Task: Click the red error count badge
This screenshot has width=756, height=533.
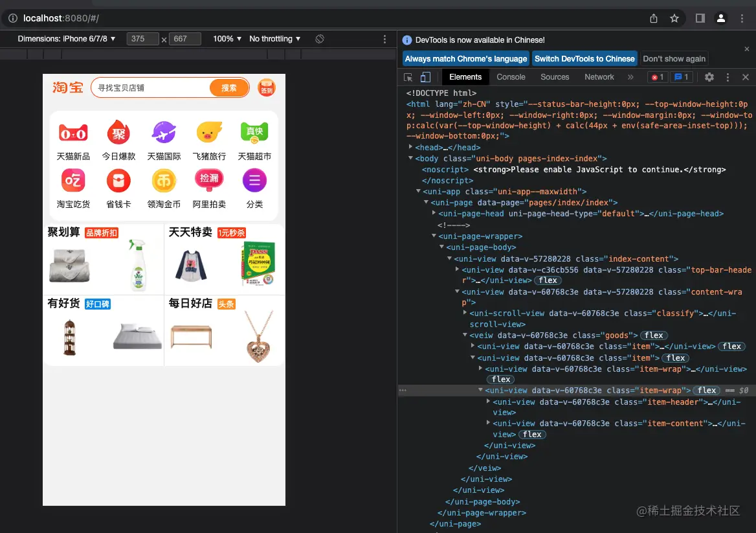Action: 658,77
